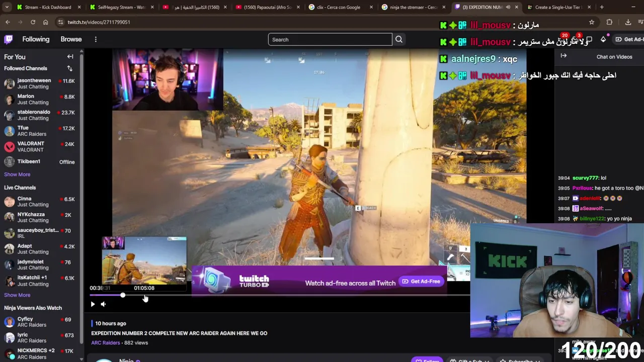Open Cyficy ARC Raiders channel
The width and height of the screenshot is (644, 362).
pos(39,322)
